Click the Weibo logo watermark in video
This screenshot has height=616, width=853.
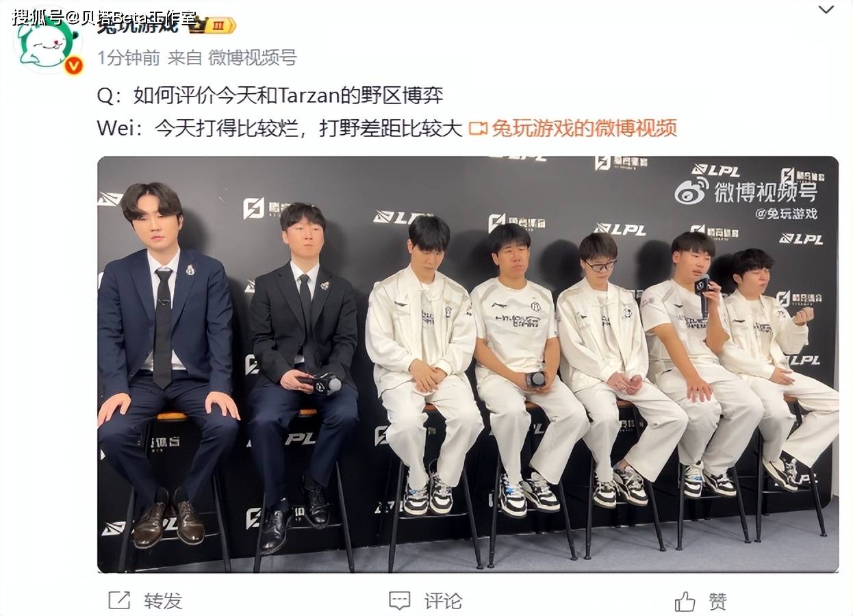coord(691,190)
